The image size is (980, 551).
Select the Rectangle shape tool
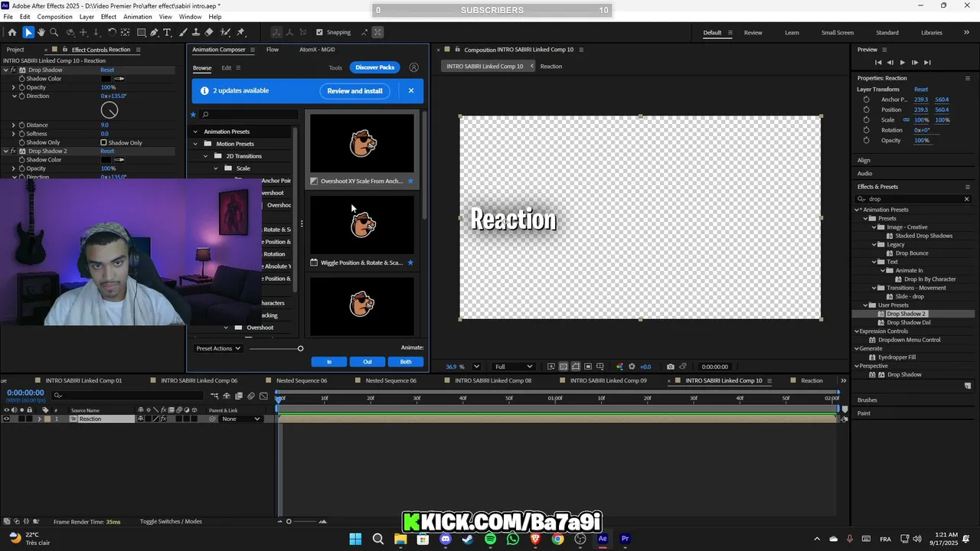point(142,32)
